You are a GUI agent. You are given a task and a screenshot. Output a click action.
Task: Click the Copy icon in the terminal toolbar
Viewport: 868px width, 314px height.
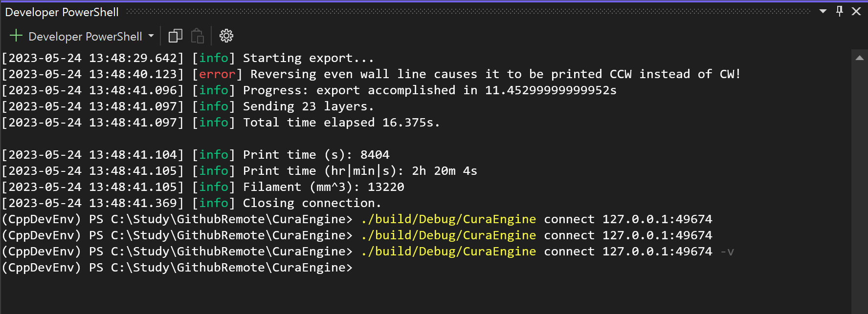[x=175, y=36]
